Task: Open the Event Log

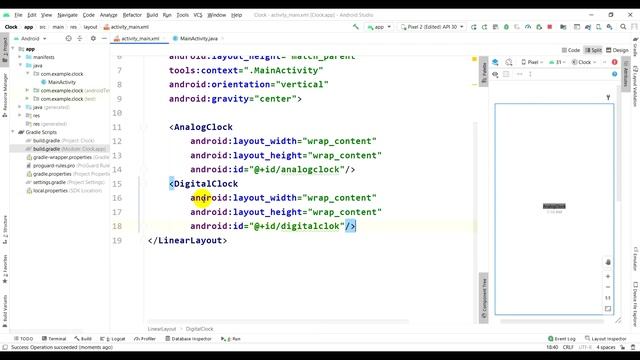Action: [x=562, y=339]
